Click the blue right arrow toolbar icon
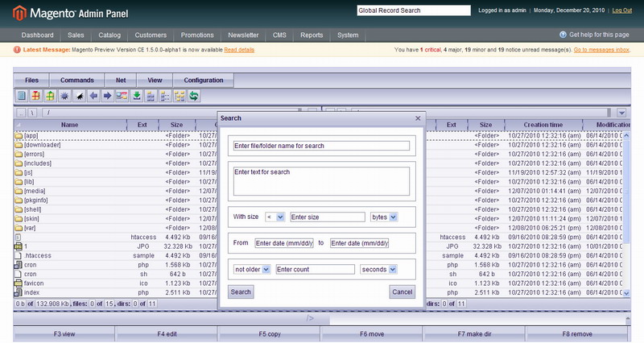644x343 pixels. pos(108,96)
